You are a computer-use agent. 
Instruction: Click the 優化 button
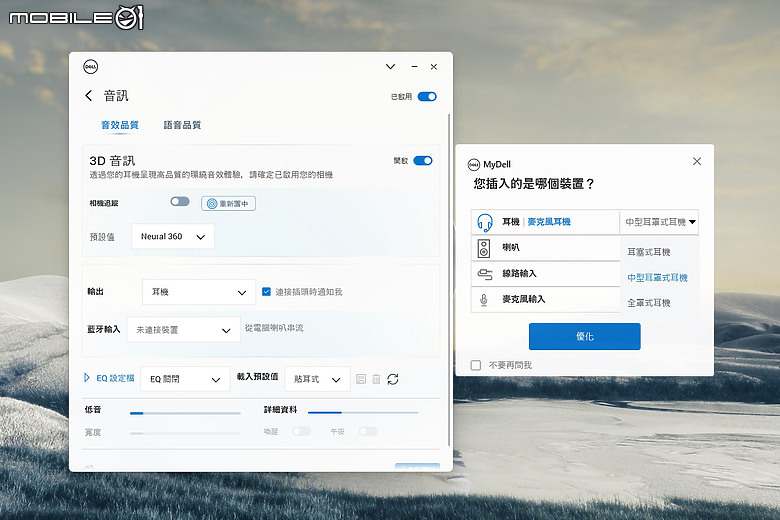click(x=585, y=336)
